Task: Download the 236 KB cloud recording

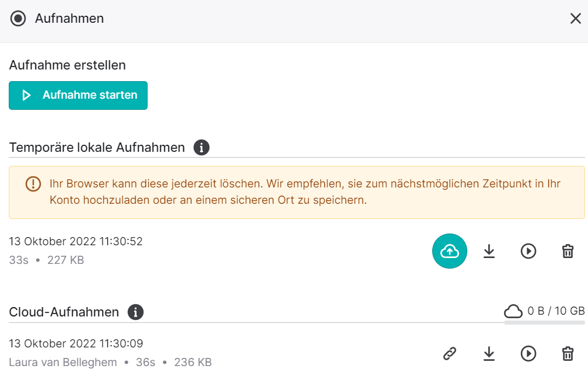Action: (x=489, y=353)
